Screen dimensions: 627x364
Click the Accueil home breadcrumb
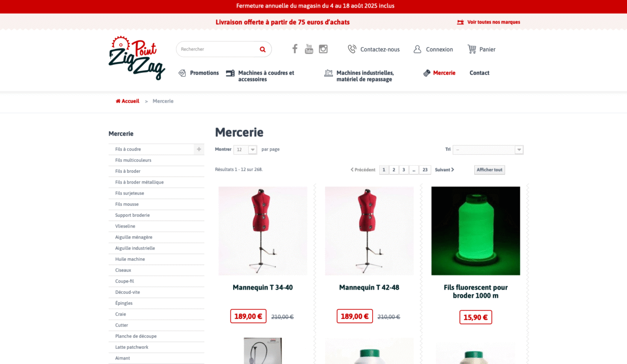[127, 101]
